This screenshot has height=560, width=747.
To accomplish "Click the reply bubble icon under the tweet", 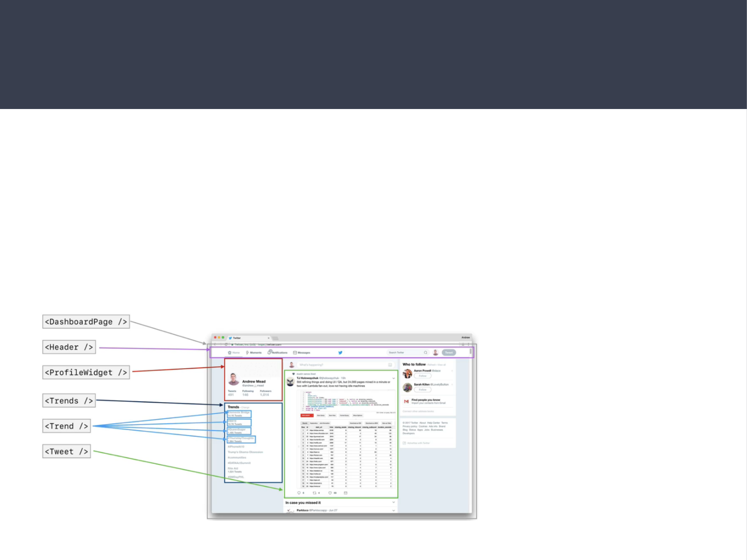I will [x=299, y=493].
